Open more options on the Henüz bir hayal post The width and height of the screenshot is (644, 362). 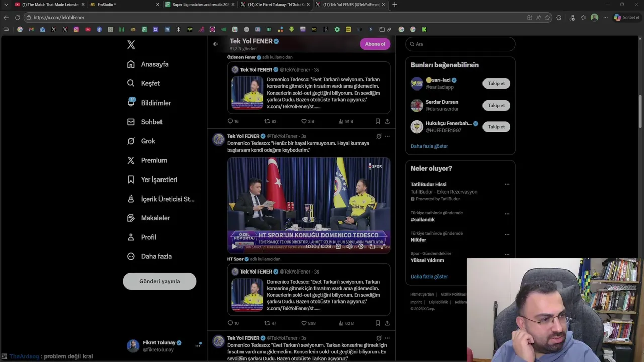(x=387, y=136)
